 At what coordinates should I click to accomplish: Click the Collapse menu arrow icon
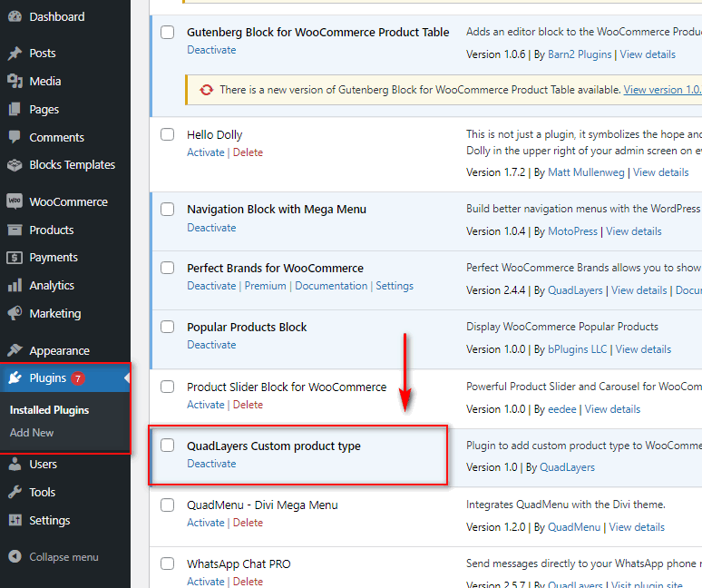[15, 556]
